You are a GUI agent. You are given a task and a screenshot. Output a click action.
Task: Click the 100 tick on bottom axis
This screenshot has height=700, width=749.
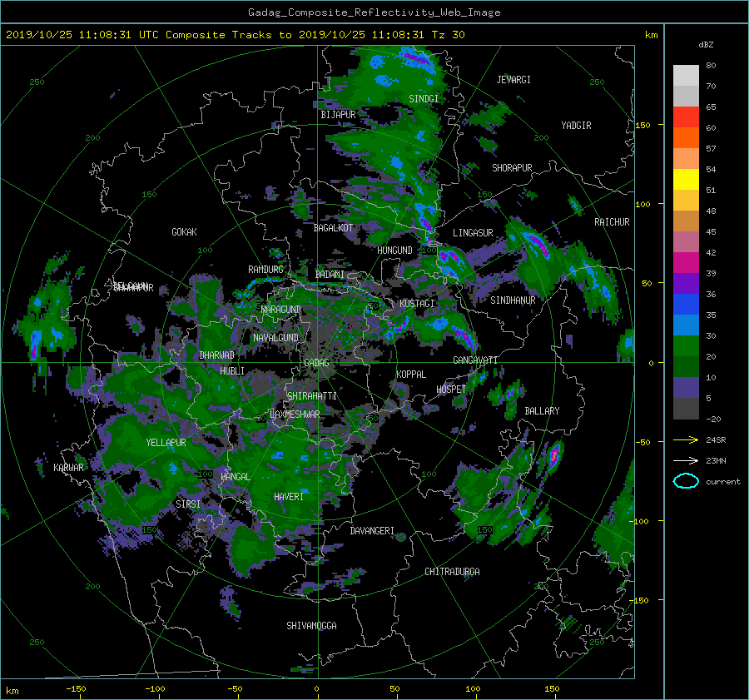[x=473, y=689]
